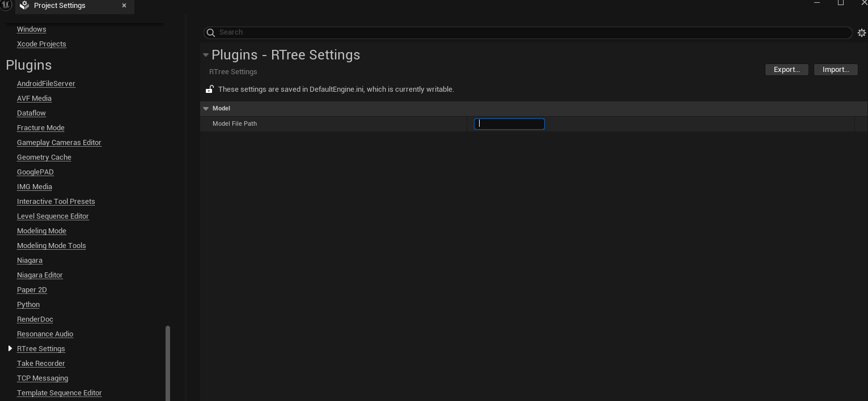
Task: Select Fracture Mode plugin settings
Action: coord(41,128)
